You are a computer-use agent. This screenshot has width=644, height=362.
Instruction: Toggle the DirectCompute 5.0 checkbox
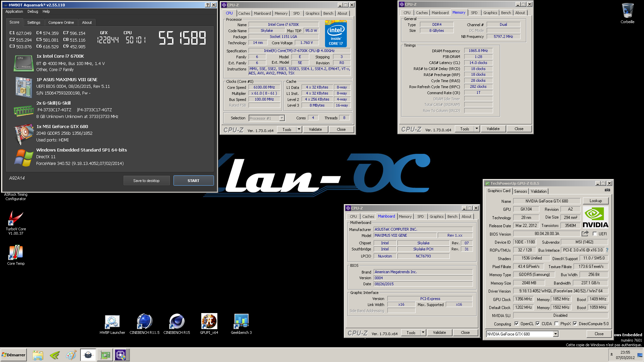click(x=575, y=323)
